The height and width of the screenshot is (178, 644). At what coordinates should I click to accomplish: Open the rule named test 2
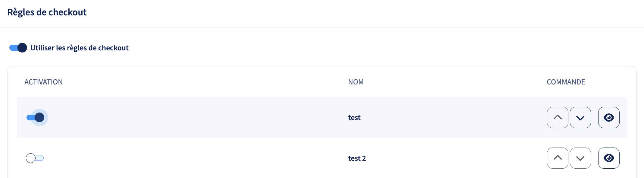pyautogui.click(x=357, y=158)
